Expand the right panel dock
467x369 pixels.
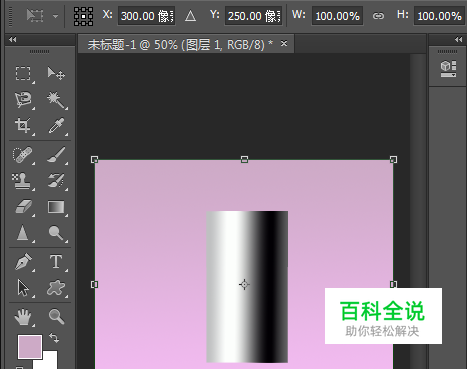point(458,39)
